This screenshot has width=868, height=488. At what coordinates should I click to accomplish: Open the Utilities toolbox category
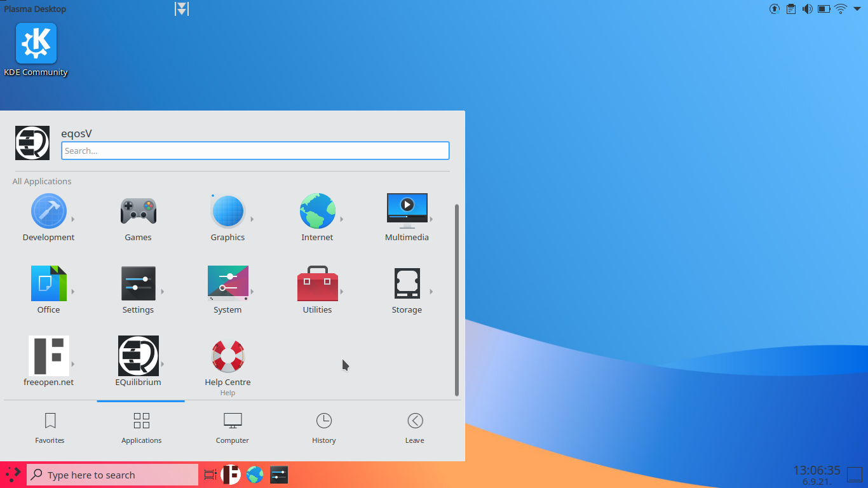318,291
